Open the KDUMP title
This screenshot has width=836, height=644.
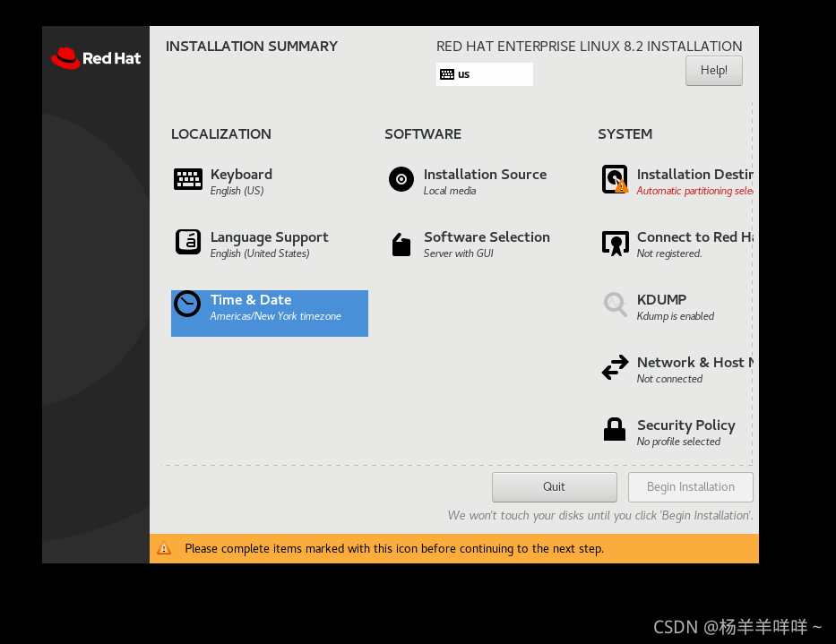[661, 300]
